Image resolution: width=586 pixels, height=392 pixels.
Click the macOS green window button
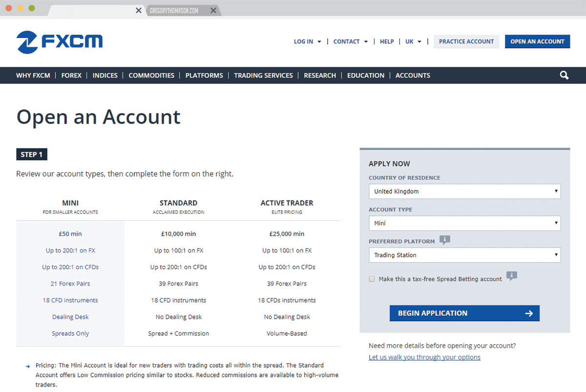coord(32,8)
